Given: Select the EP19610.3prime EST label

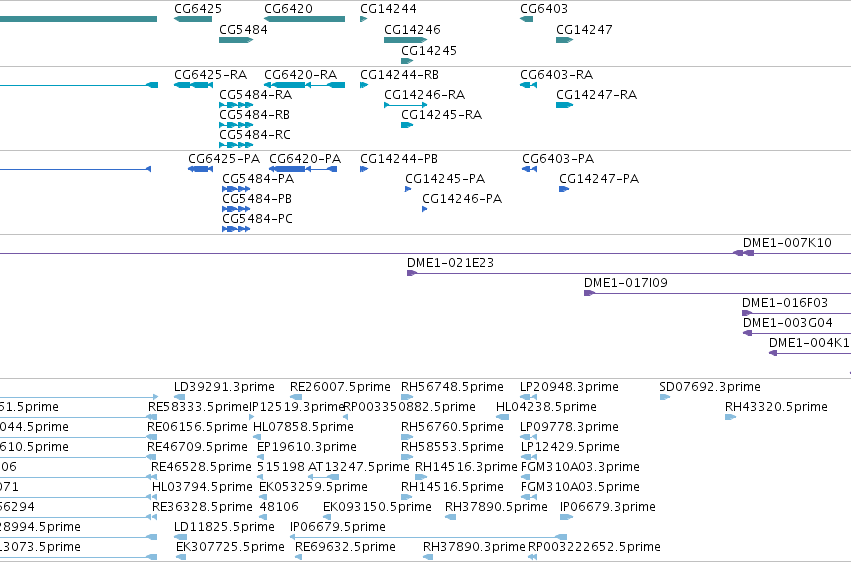Looking at the screenshot, I should pyautogui.click(x=307, y=448).
